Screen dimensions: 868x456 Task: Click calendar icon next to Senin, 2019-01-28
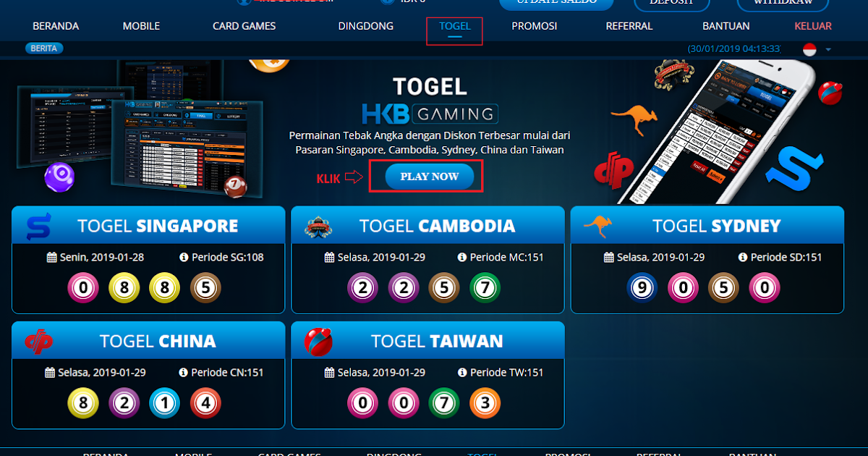(51, 257)
